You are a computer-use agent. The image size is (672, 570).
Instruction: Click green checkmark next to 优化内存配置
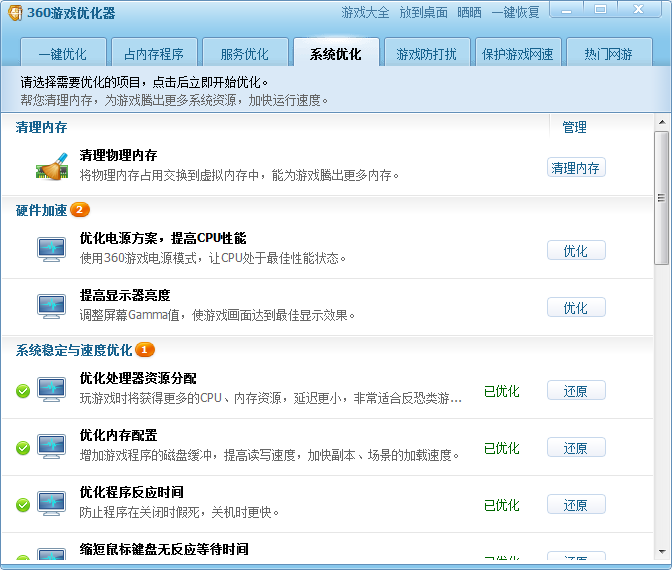click(23, 448)
